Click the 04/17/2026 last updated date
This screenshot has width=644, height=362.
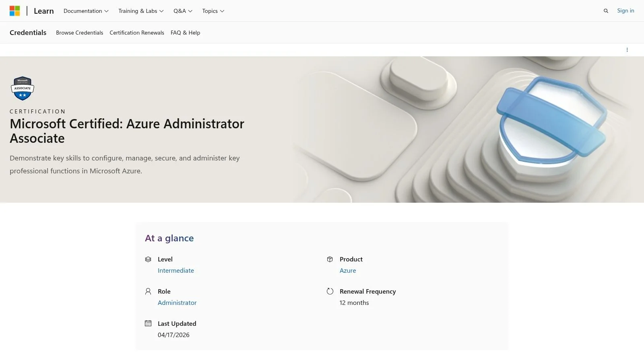[173, 335]
